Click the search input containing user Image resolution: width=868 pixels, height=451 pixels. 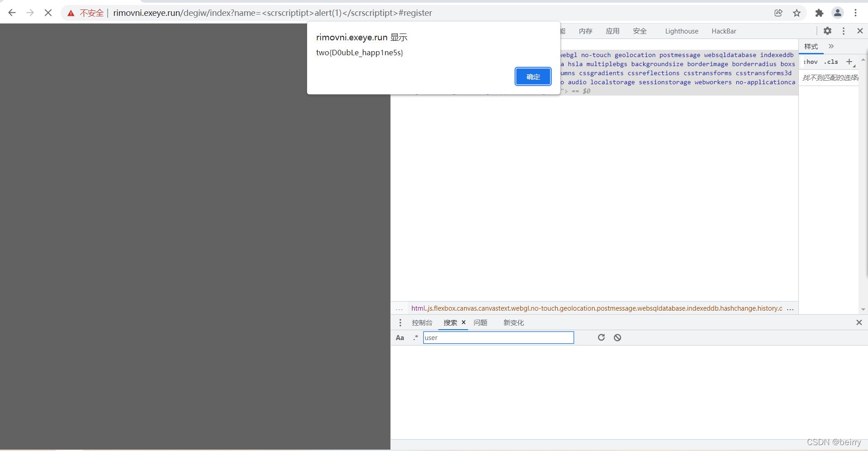(x=498, y=338)
